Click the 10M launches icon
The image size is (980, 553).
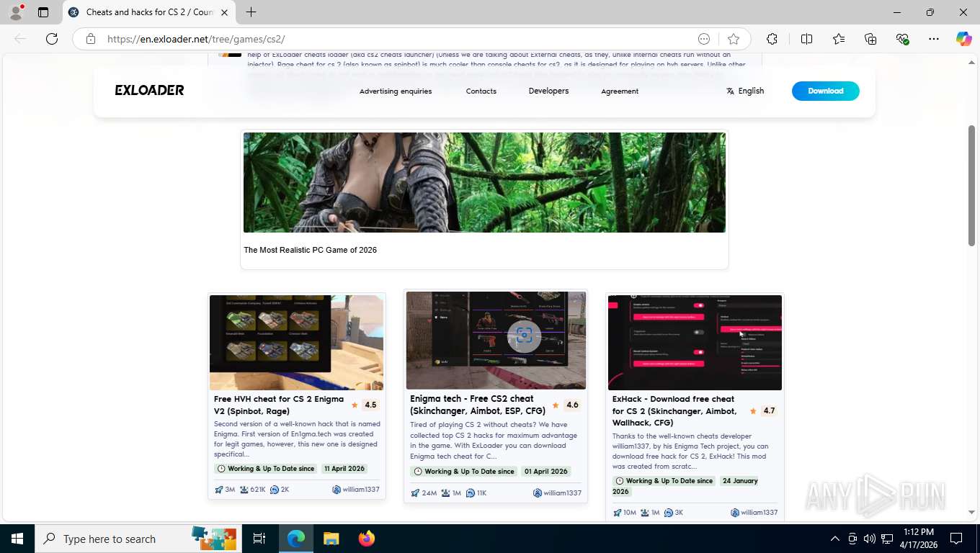click(618, 513)
